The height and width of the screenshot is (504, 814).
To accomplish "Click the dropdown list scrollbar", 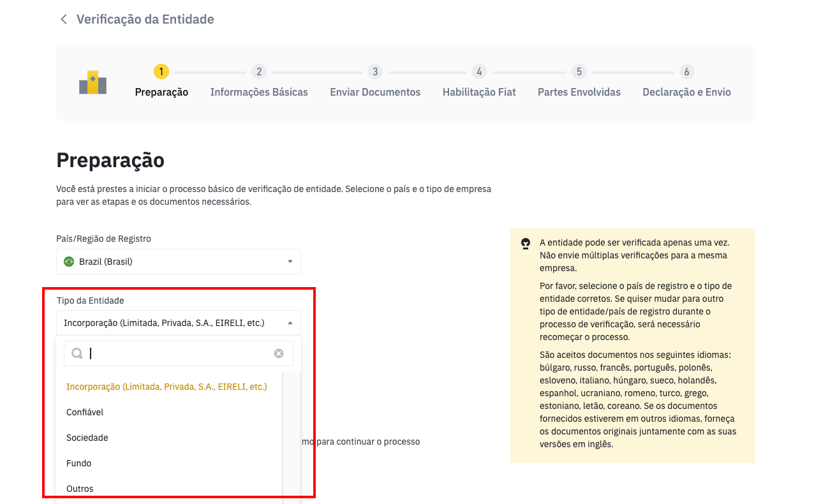I will click(292, 437).
